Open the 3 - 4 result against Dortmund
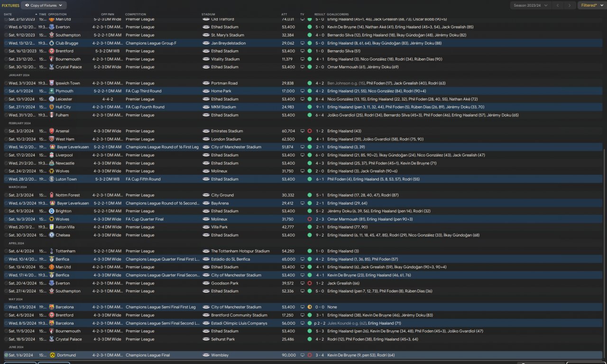607x364 pixels. 320,355
